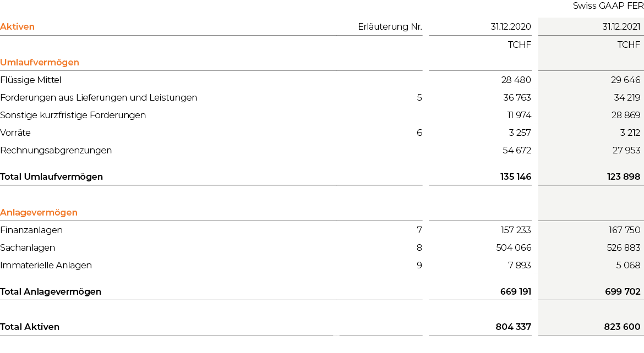Open note 5 for Forderungen aus Lieferungen
Screen dimensions: 644x353
coord(419,98)
